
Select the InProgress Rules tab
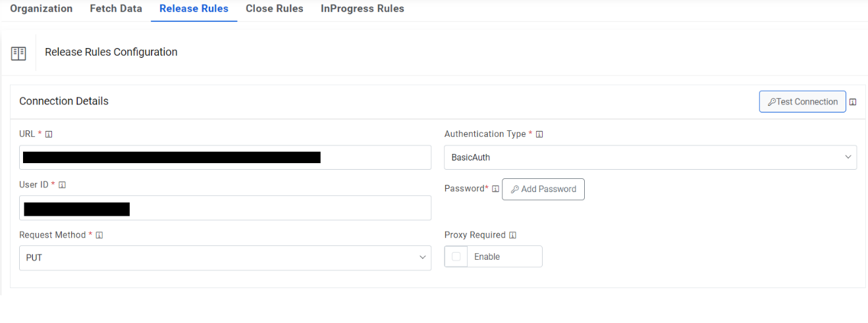[362, 9]
